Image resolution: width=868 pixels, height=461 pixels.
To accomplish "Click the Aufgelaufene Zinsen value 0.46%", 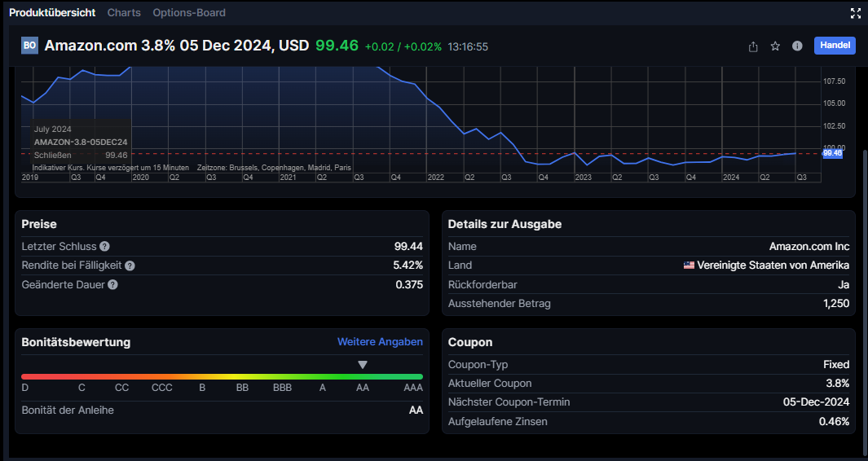I will pyautogui.click(x=835, y=422).
